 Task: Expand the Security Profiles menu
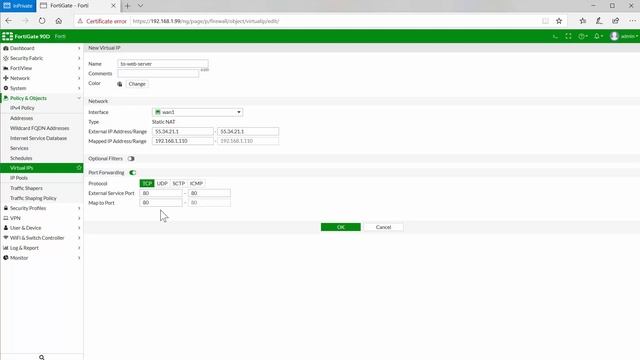42,208
